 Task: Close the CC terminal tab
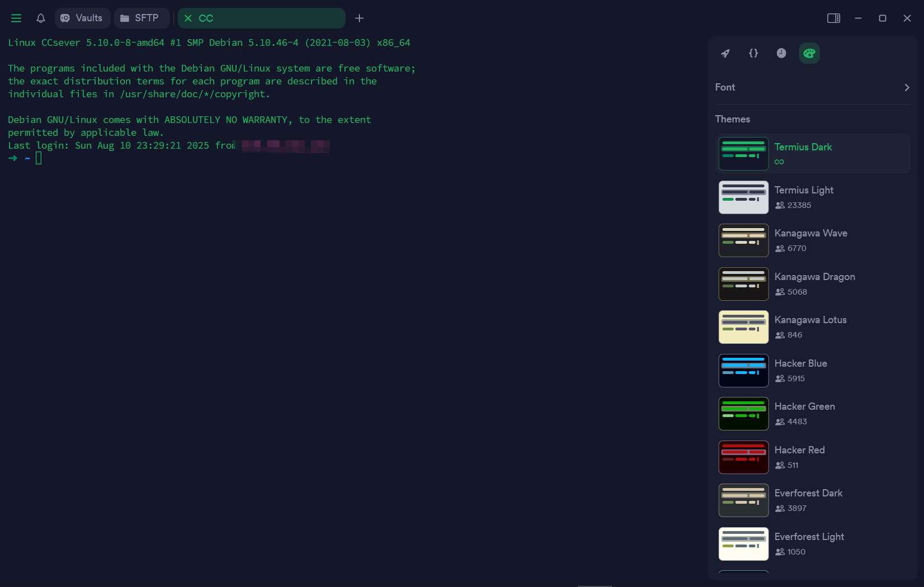[188, 18]
